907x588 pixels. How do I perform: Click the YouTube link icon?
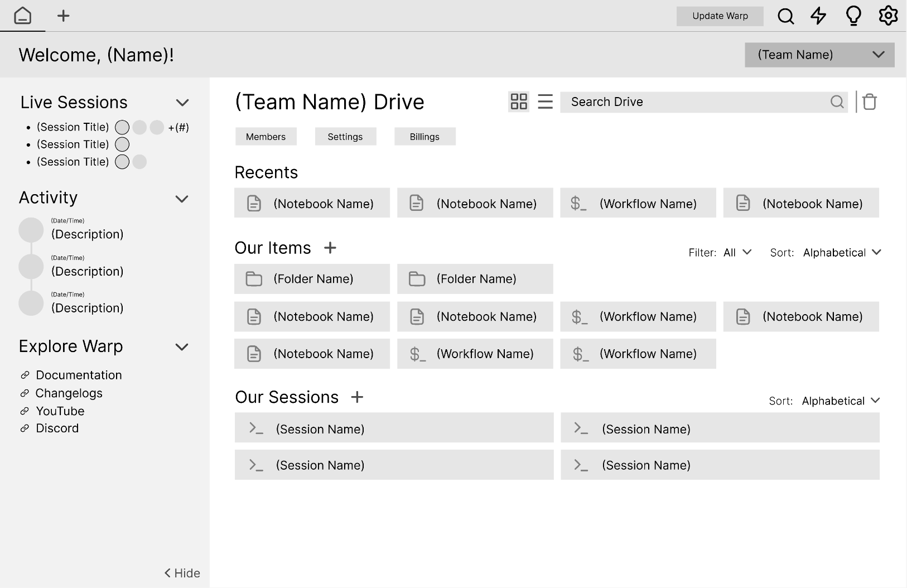coord(25,411)
